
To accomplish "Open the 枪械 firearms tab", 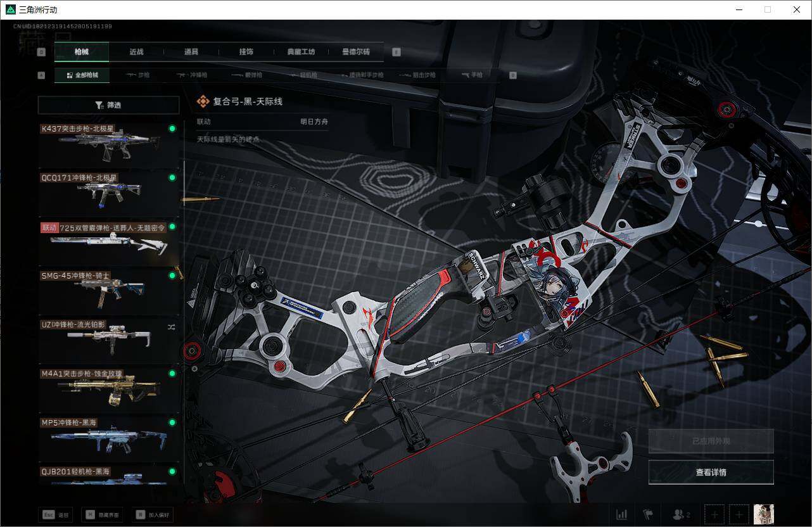I will (82, 52).
